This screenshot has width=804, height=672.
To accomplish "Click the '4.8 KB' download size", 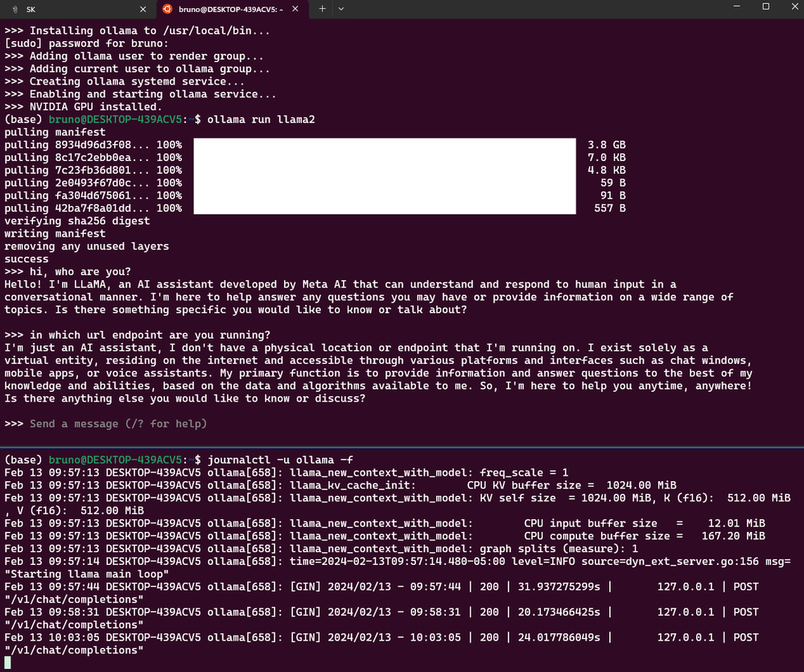I will click(607, 170).
